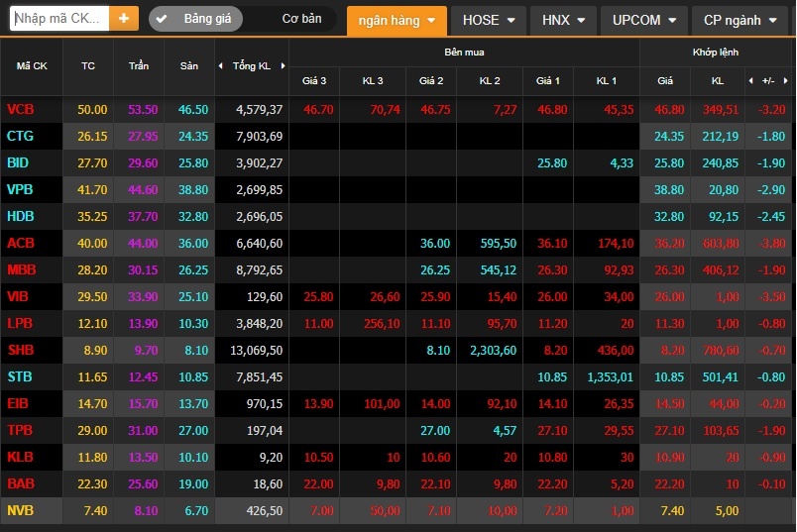Expand the HNX exchange dropdown
797x532 pixels.
(563, 20)
